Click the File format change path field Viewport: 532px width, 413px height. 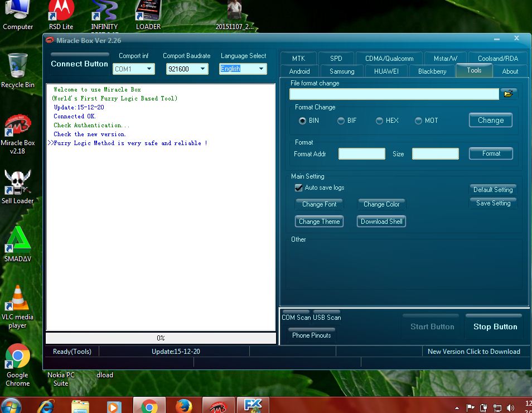pos(394,94)
